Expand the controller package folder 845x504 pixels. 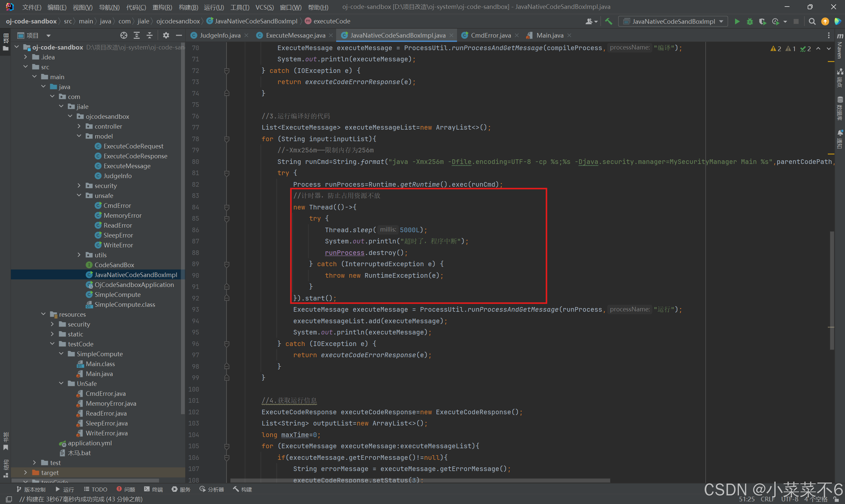[79, 126]
